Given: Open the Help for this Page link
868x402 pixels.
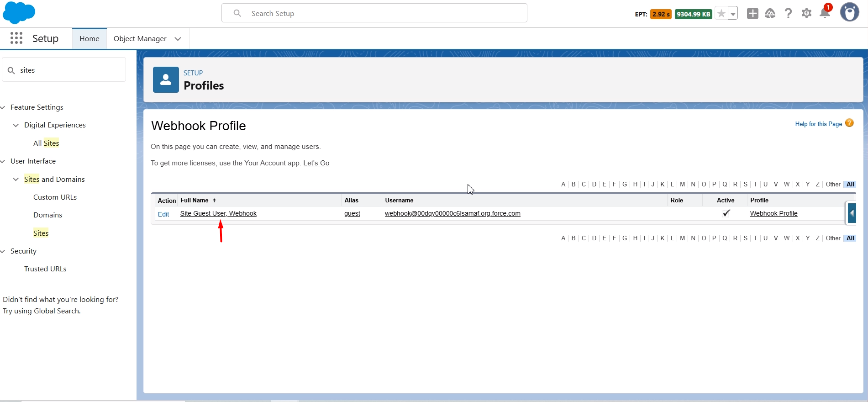Looking at the screenshot, I should [818, 124].
